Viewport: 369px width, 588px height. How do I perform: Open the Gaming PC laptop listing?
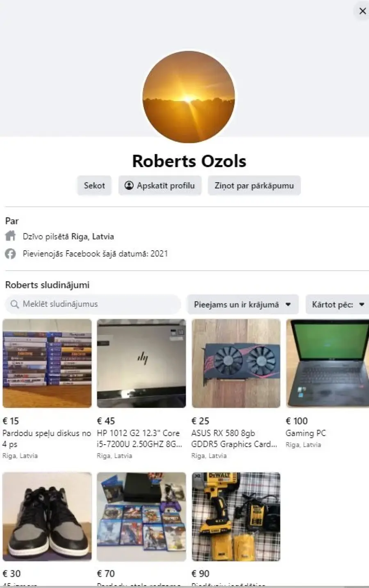pos(328,363)
